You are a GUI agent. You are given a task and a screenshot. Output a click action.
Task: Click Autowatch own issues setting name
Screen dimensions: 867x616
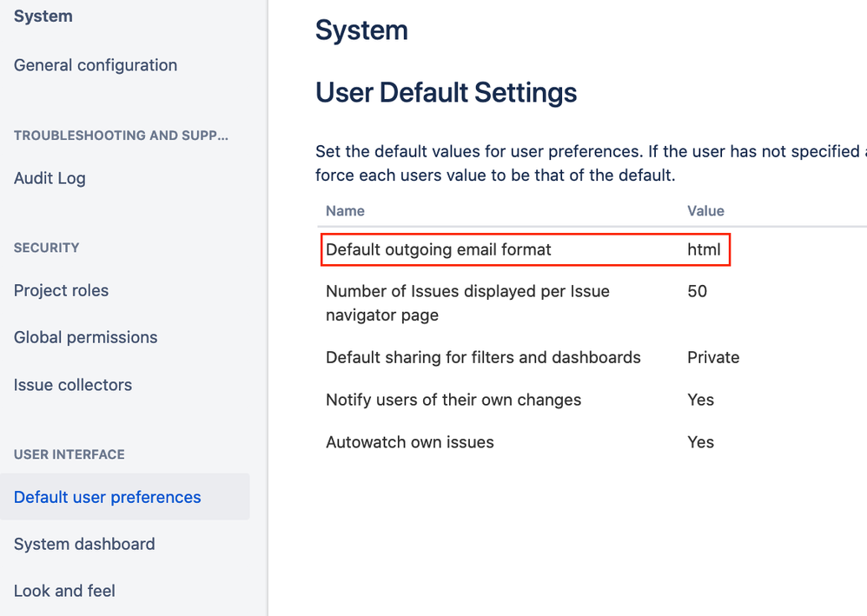click(x=409, y=442)
